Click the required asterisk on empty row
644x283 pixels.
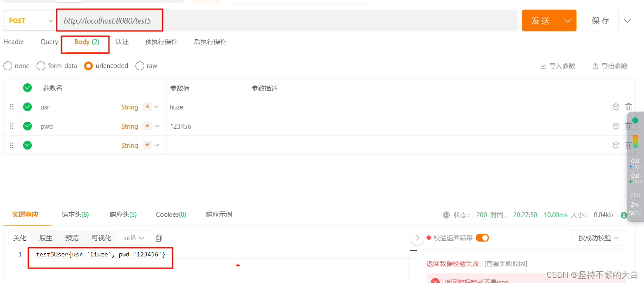(x=147, y=145)
